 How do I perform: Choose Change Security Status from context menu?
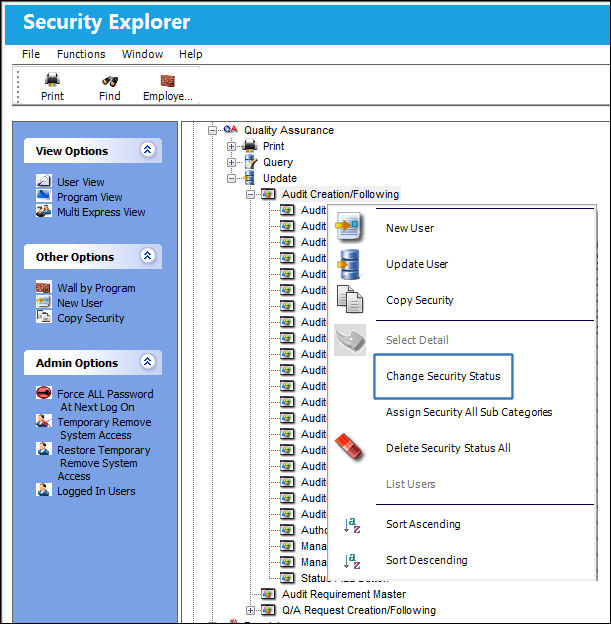[x=443, y=376]
